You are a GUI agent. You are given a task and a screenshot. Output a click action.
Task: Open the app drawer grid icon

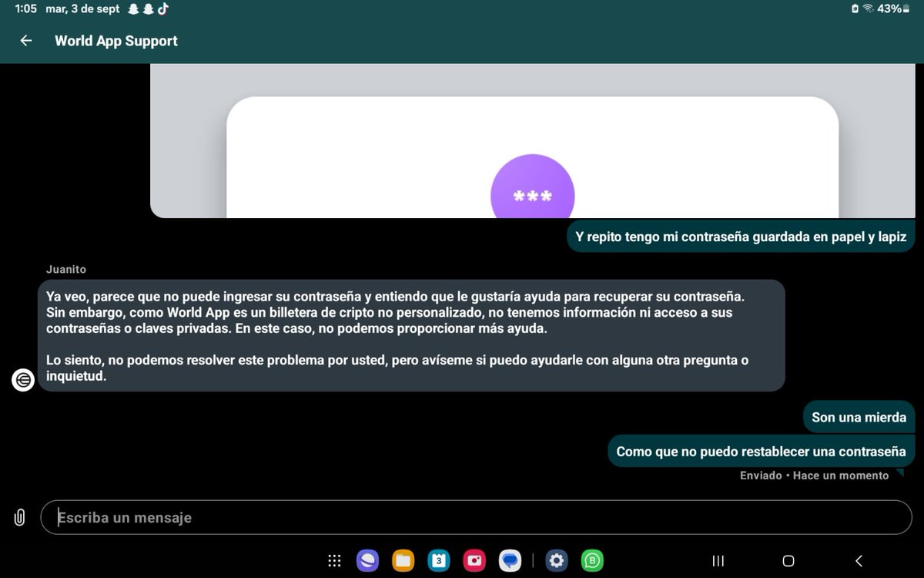334,561
